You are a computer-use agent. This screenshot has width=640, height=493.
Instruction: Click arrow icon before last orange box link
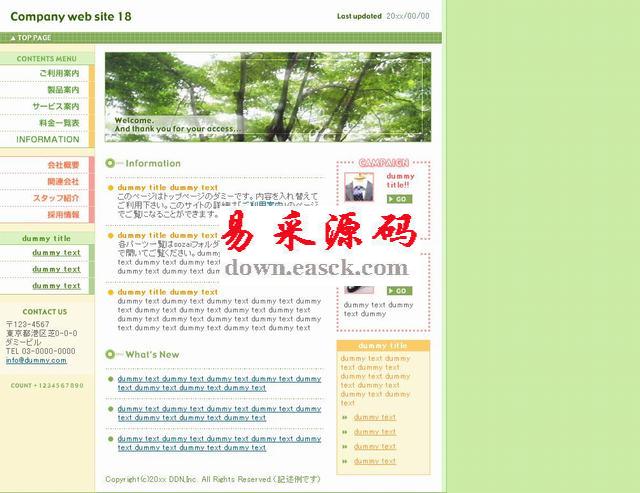click(345, 462)
